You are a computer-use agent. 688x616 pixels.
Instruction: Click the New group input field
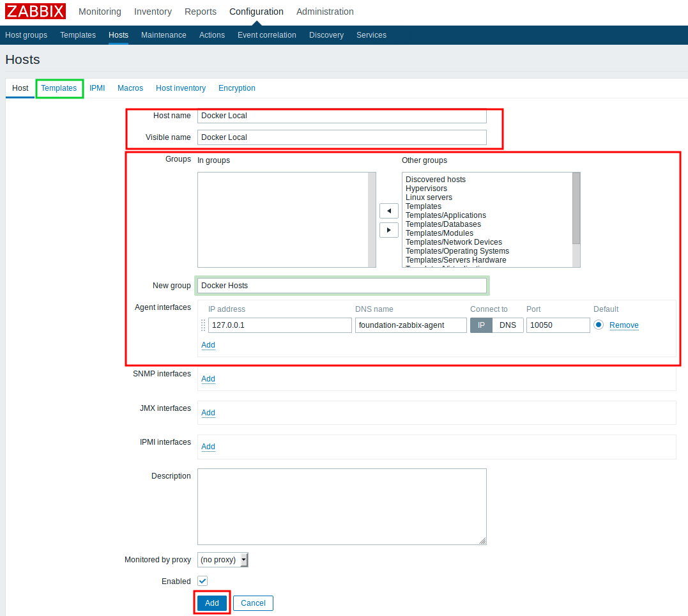tap(342, 286)
